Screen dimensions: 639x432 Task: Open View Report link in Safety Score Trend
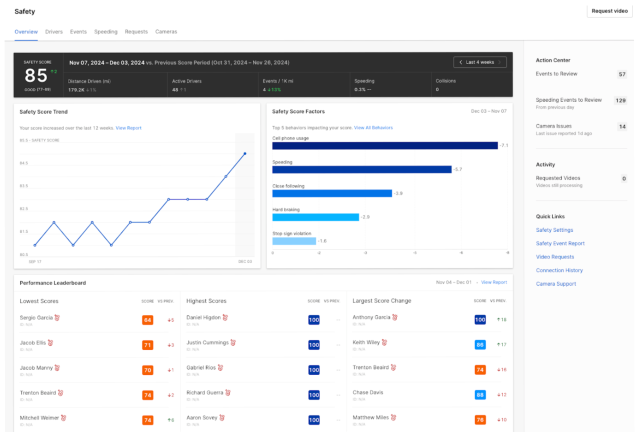[x=128, y=128]
